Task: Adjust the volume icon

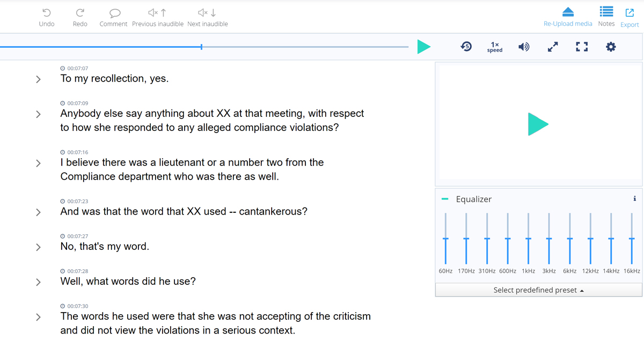Action: [524, 47]
